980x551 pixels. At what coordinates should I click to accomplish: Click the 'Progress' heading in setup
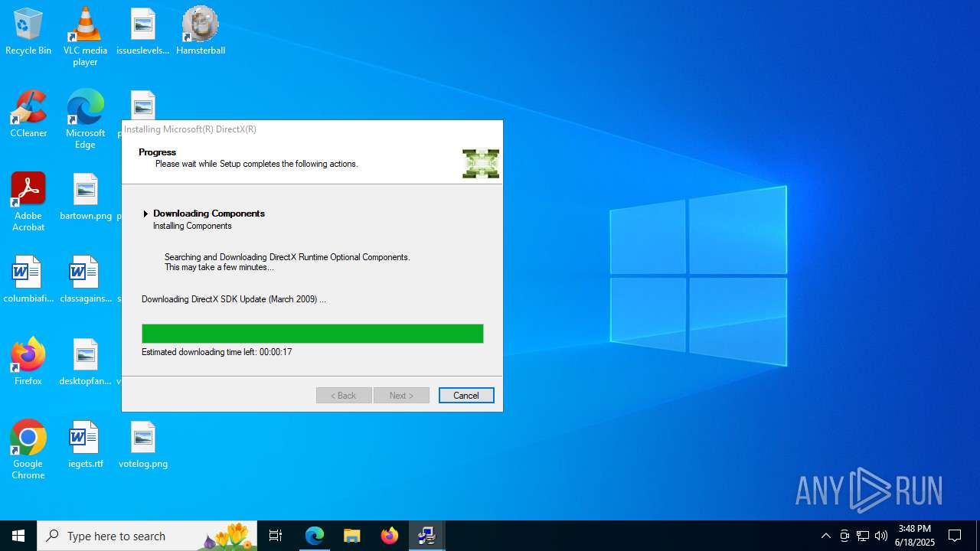tap(157, 152)
